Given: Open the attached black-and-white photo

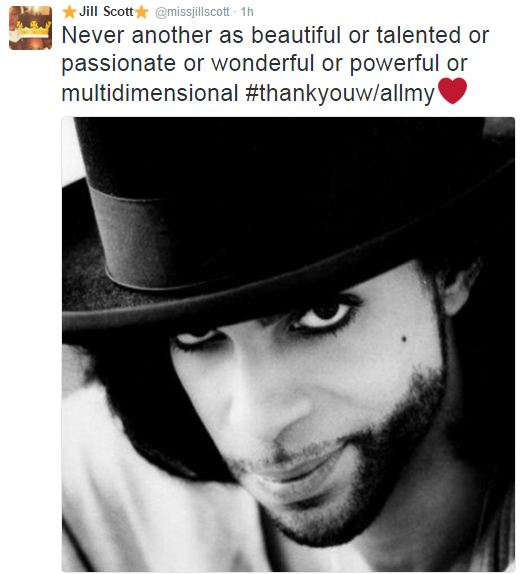Looking at the screenshot, I should 288,344.
